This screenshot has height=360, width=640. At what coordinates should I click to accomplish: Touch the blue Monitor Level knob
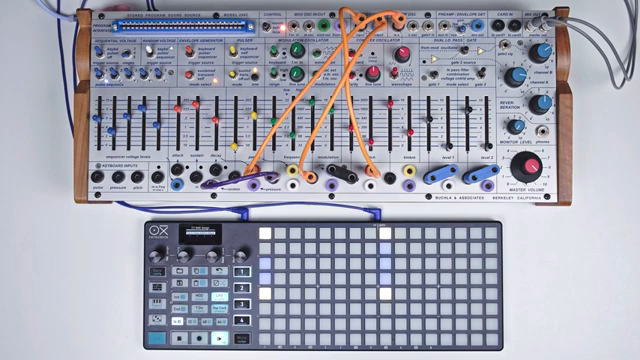point(516,127)
